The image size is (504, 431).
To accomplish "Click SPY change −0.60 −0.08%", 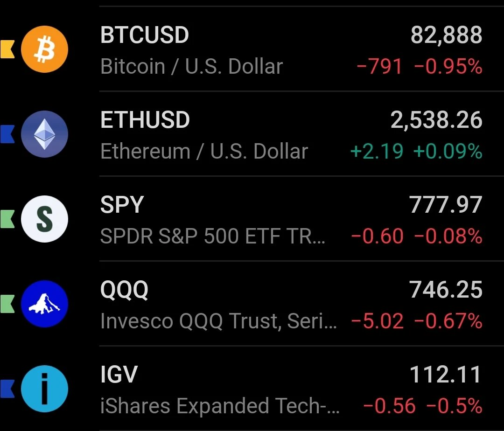I will click(417, 236).
